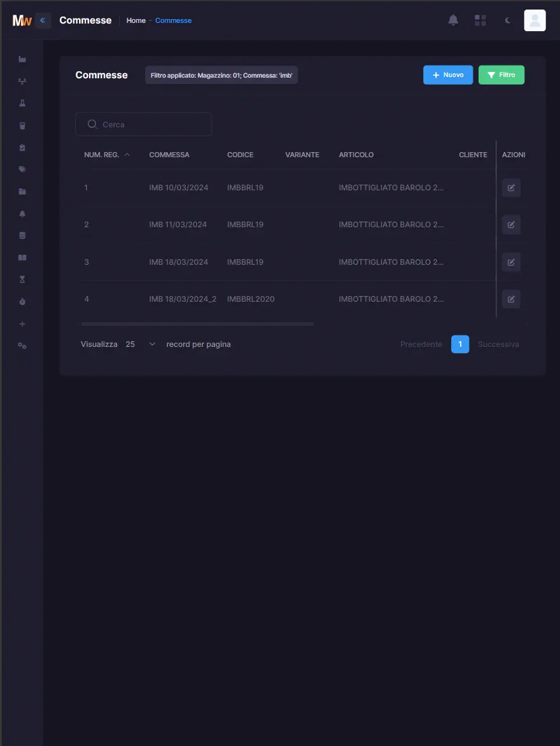Edit row IMB 18/03/2024_2
The image size is (560, 746).
pyautogui.click(x=511, y=299)
